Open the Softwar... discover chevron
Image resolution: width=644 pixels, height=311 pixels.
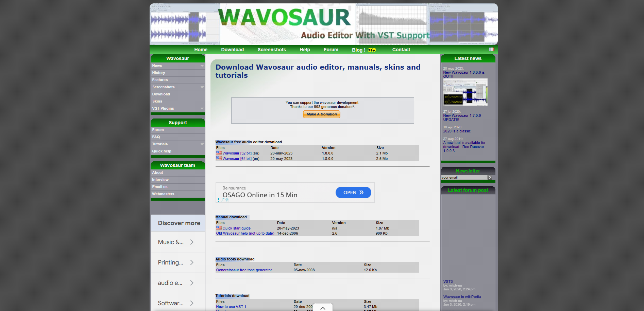point(192,303)
